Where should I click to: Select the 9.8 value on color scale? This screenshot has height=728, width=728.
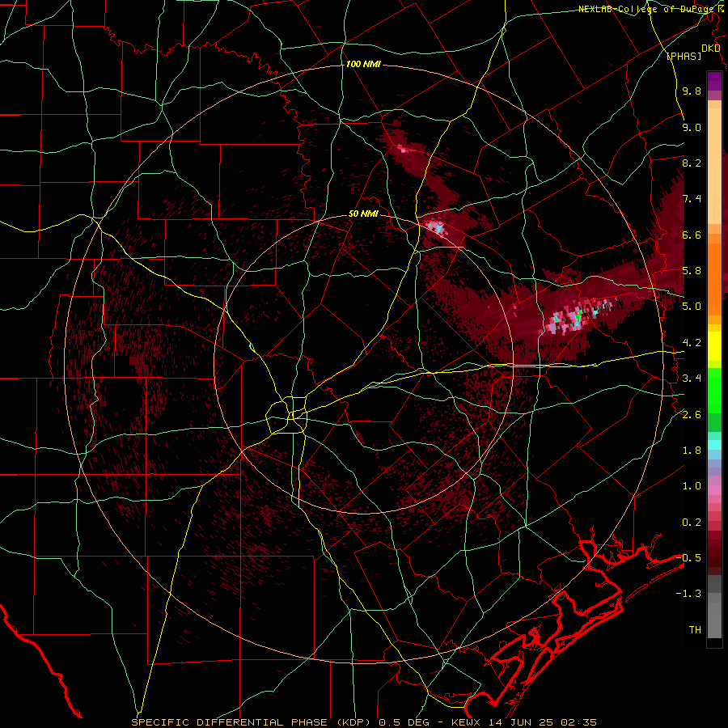point(692,91)
